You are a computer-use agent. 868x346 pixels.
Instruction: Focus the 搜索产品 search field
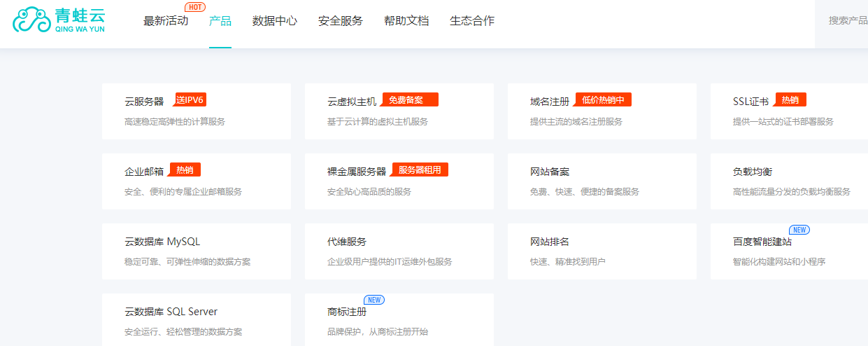click(847, 21)
